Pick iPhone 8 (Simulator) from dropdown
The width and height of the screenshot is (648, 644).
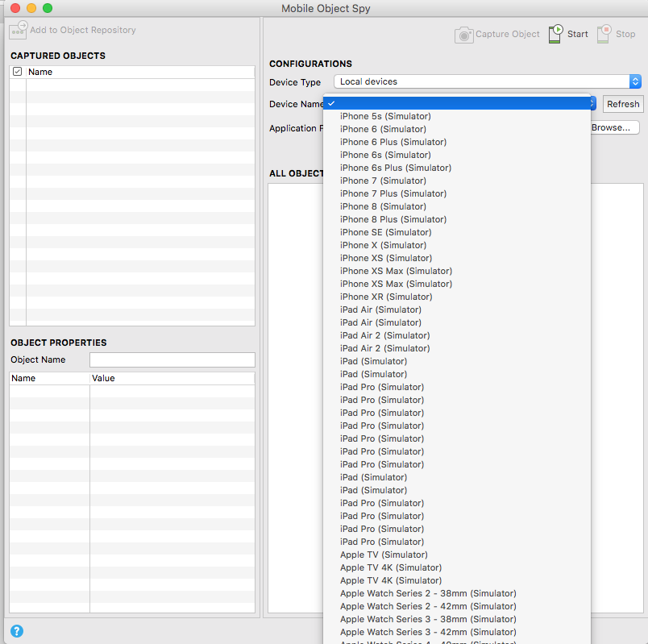(457, 206)
